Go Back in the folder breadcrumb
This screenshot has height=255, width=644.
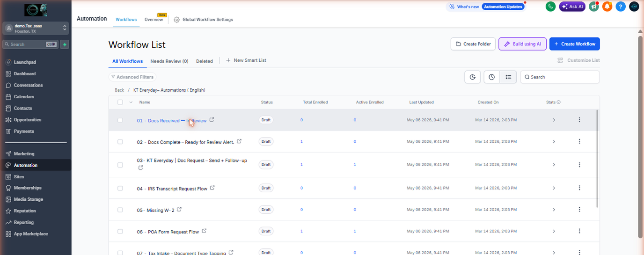click(119, 90)
